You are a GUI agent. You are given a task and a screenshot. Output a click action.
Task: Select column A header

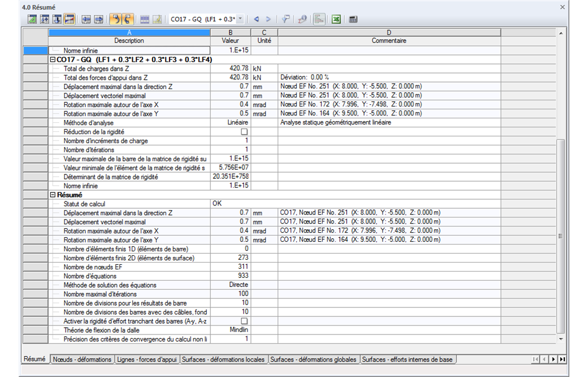(129, 33)
